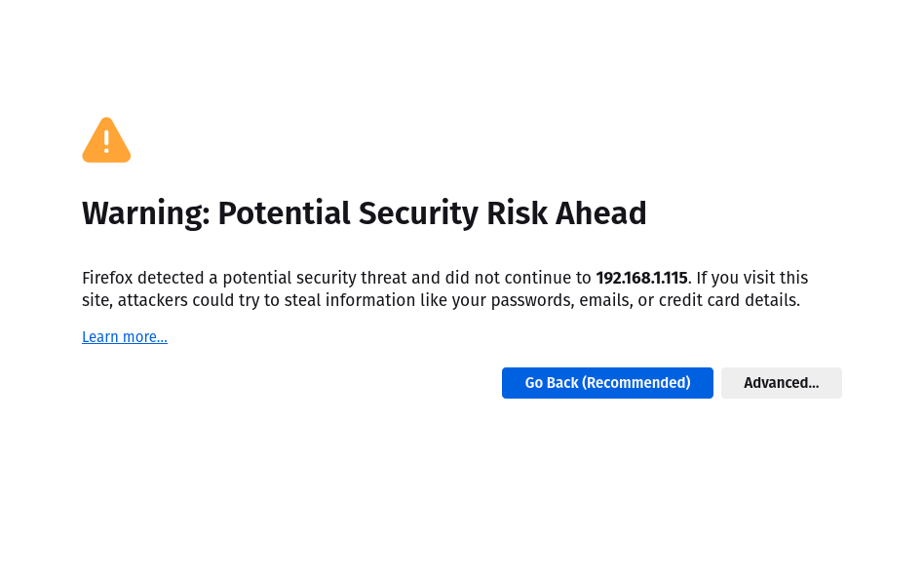This screenshot has height=575, width=924.
Task: Click "potential security threat" in the first line
Action: point(317,278)
